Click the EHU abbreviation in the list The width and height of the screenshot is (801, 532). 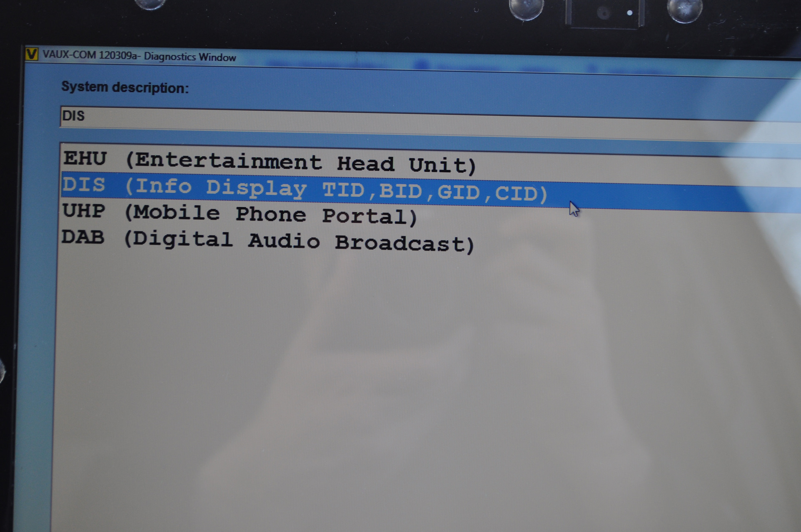click(85, 158)
